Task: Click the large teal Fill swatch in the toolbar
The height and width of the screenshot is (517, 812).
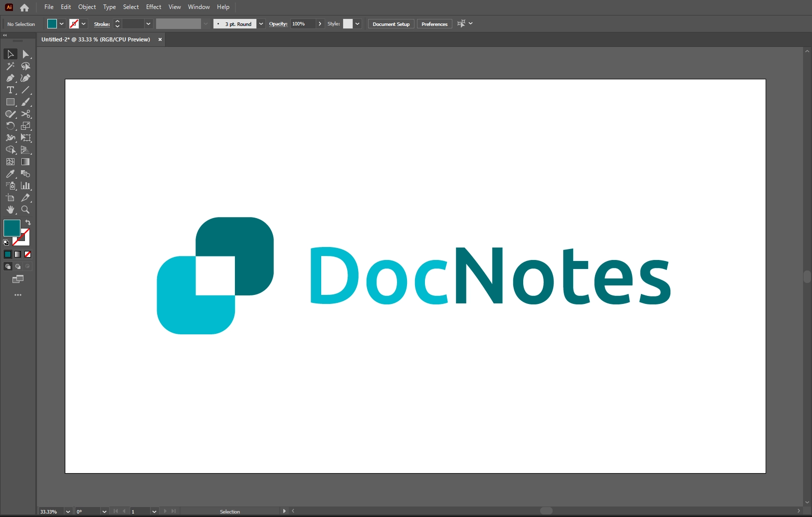Action: (12, 228)
